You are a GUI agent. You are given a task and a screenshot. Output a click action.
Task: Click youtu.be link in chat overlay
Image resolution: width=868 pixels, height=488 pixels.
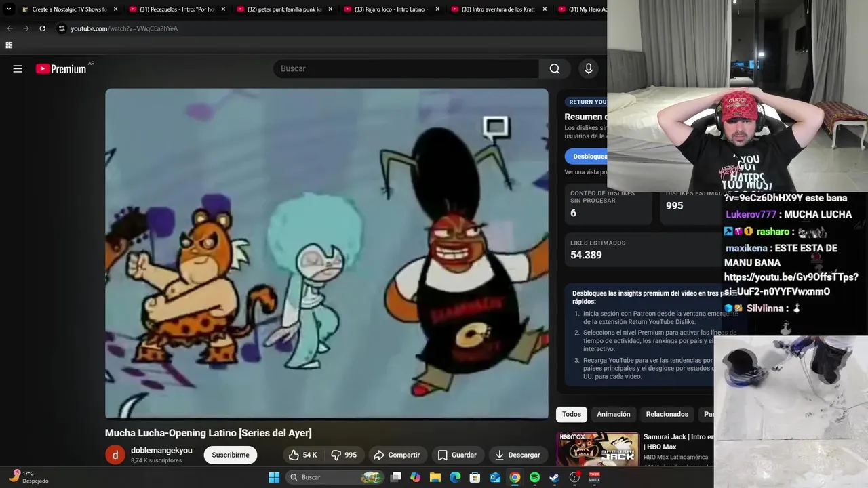[x=791, y=285]
